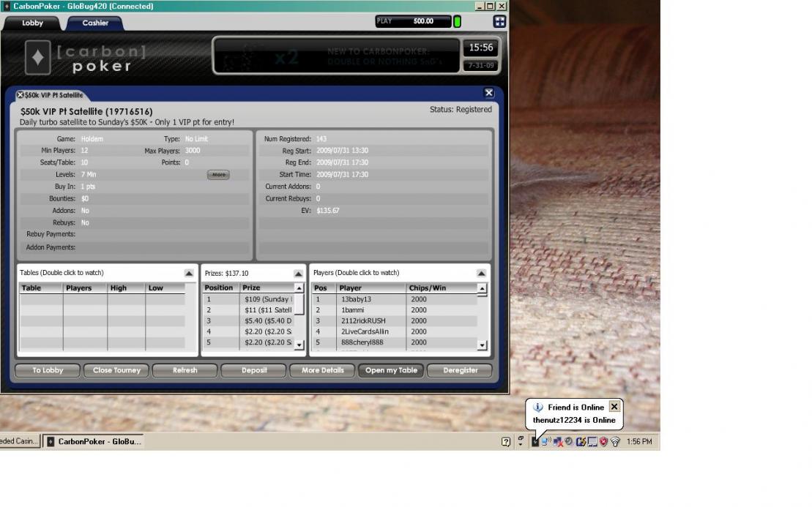The height and width of the screenshot is (507, 812).
Task: Select the $11 second place prize row
Action: (248, 310)
